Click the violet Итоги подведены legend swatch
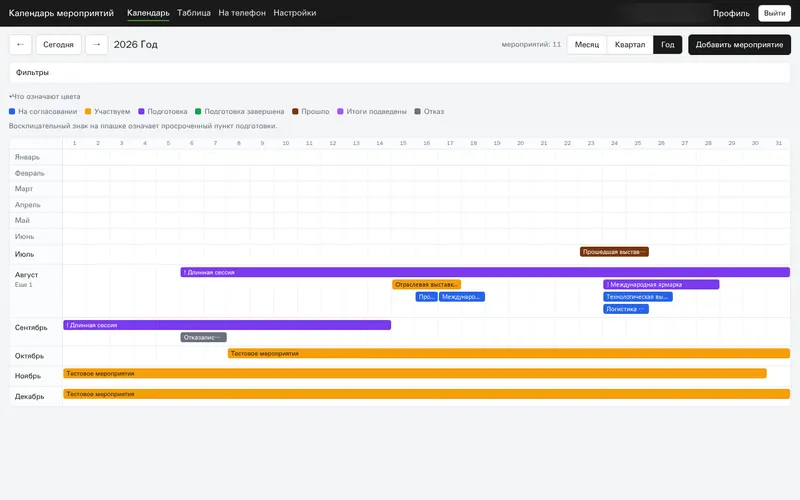This screenshot has width=800, height=500. (340, 111)
